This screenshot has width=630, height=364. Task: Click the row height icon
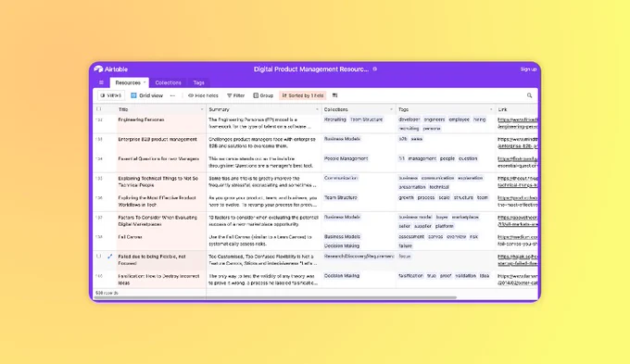point(334,95)
